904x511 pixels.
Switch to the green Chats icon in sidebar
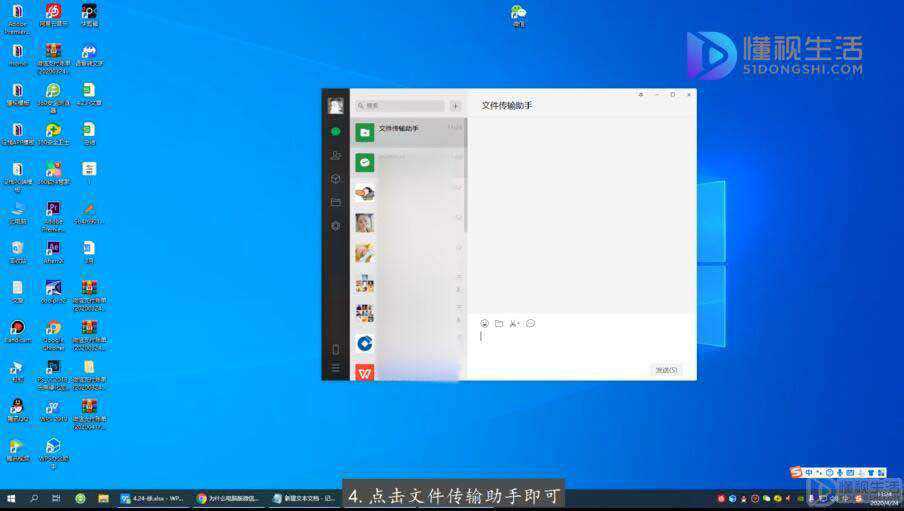336,131
